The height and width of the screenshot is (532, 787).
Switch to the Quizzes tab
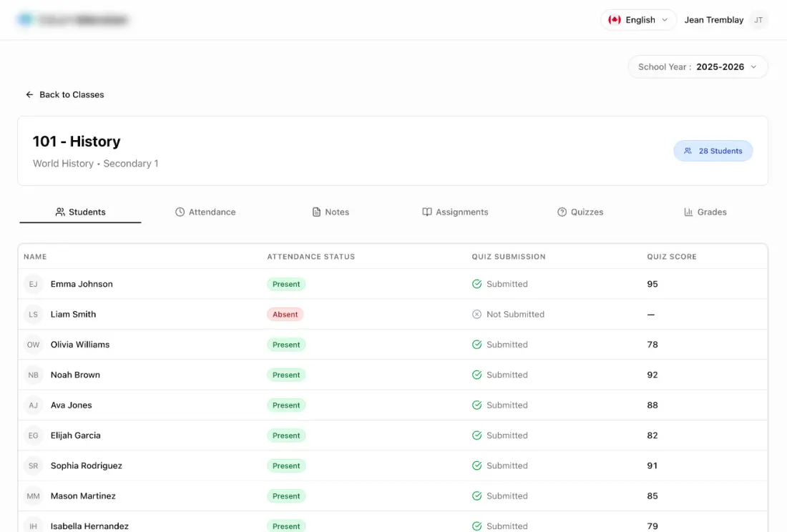(580, 212)
